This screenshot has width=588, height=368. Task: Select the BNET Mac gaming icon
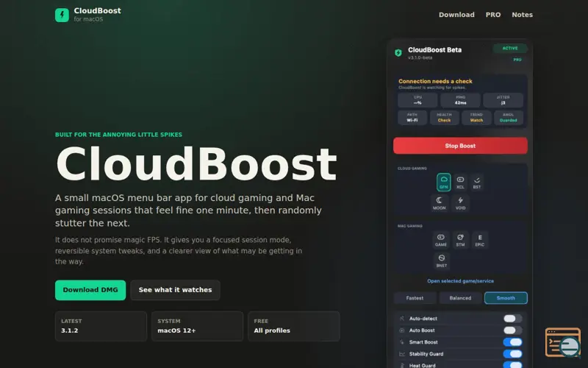click(x=442, y=261)
